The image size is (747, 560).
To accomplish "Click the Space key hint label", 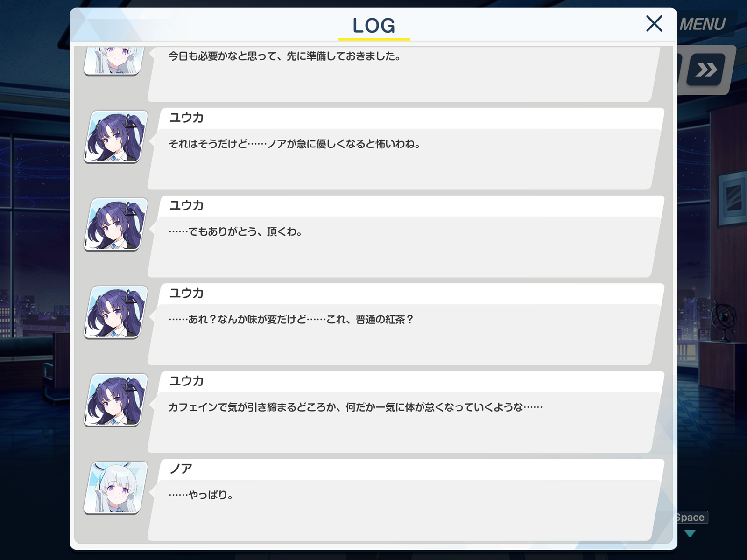I will tap(691, 517).
